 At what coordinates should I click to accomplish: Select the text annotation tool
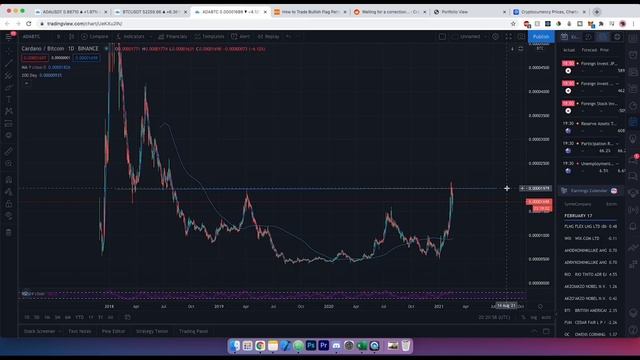tap(9, 100)
